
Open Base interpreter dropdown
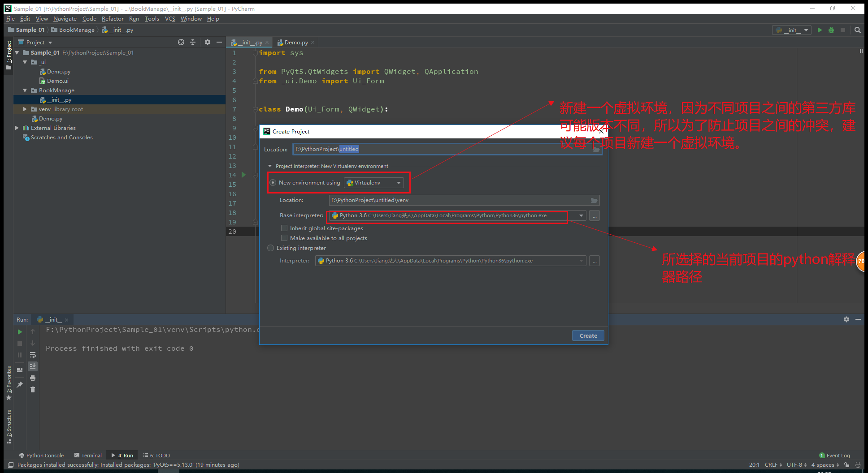coord(581,215)
